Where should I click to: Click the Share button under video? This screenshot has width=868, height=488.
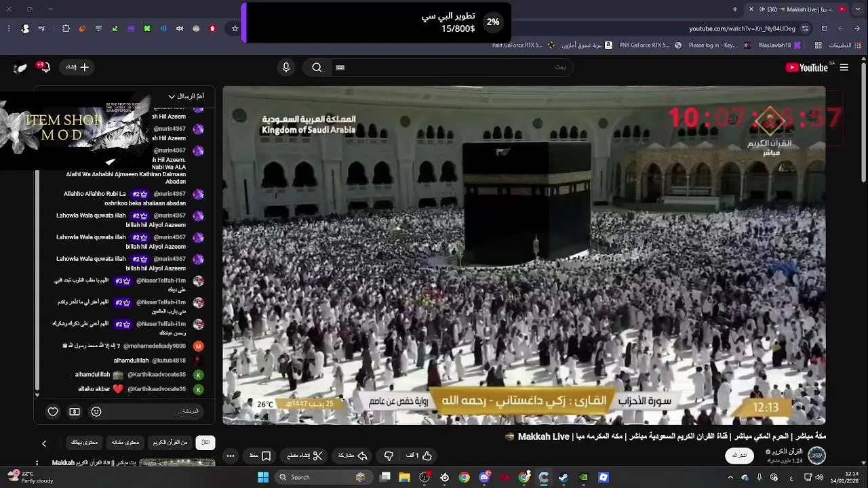tap(353, 455)
